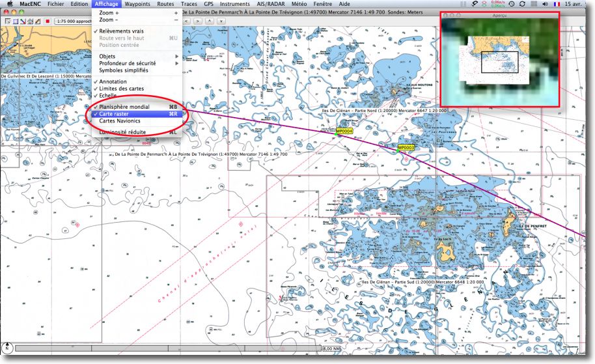Close the Affichage menu via its title

tap(106, 4)
